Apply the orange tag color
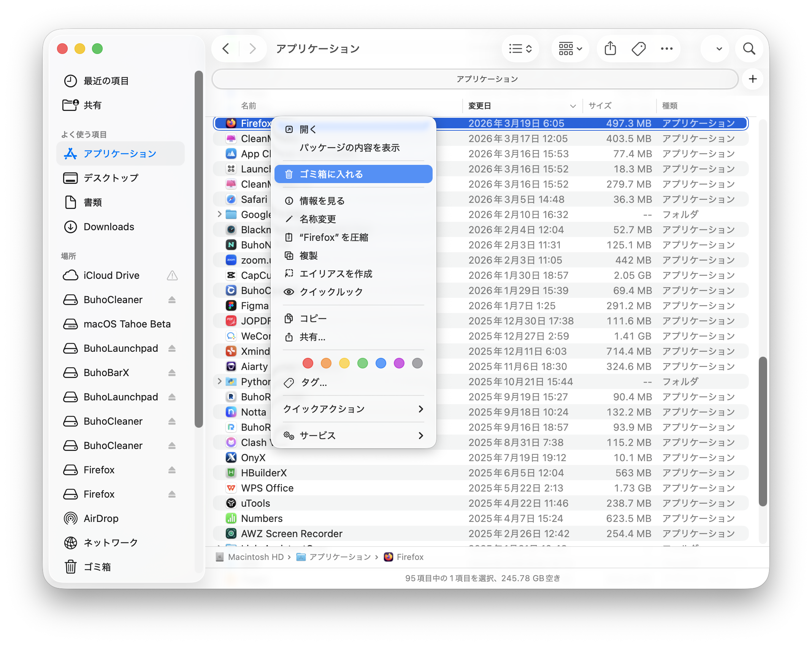The height and width of the screenshot is (645, 812). pyautogui.click(x=326, y=364)
